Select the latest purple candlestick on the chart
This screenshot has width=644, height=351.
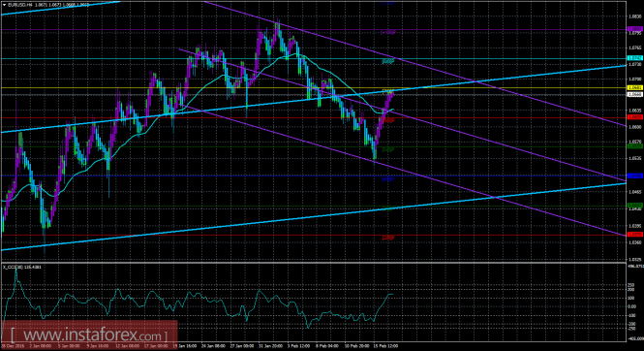392,94
